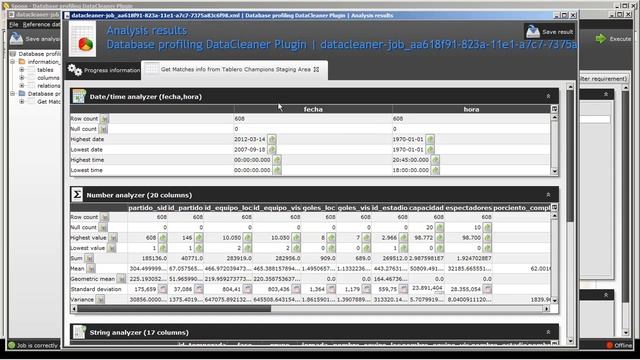Screen dimensions: 640x360
Task: Drill into fecha Lowest time value
Action: pos(277,170)
